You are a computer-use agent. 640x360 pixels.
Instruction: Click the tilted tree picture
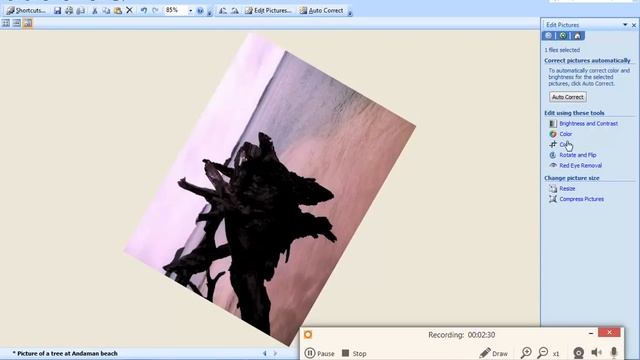[x=269, y=190]
